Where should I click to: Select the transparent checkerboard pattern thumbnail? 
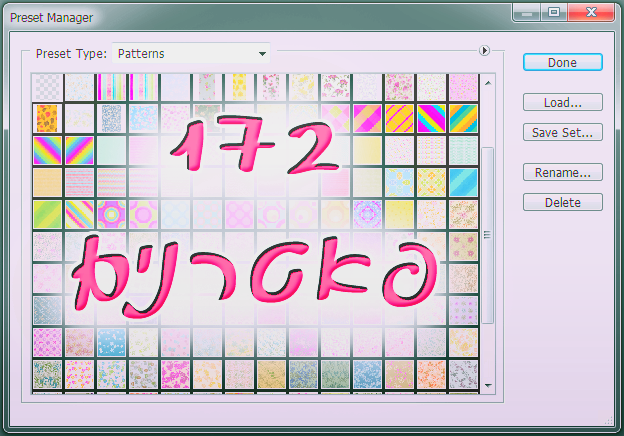point(47,87)
